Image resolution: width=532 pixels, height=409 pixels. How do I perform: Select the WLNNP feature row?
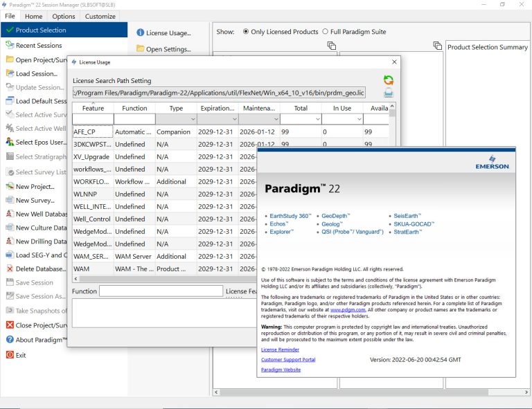165,194
